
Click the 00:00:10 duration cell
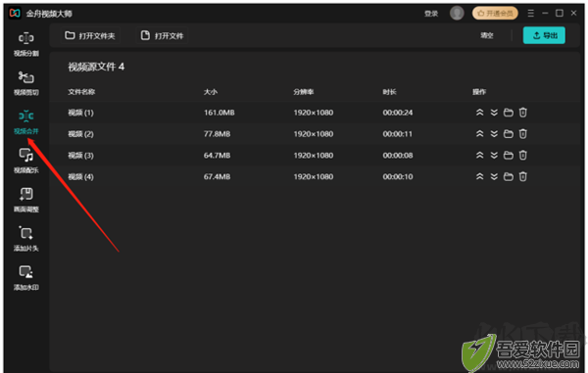tap(398, 176)
